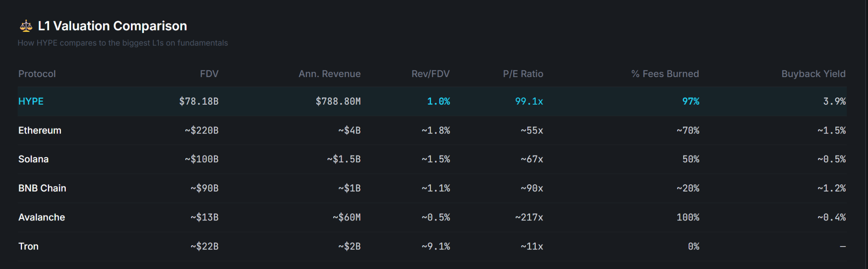
Task: Click Ethereum P/E ratio ~55x
Action: pos(532,130)
